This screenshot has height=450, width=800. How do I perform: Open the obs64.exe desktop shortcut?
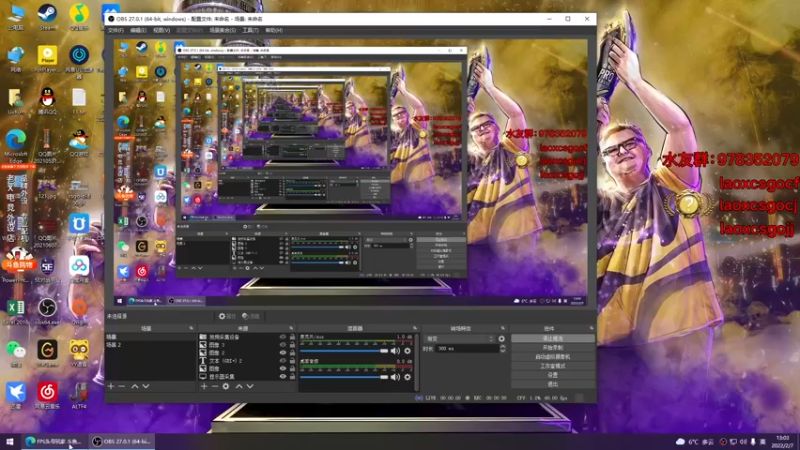tap(47, 308)
